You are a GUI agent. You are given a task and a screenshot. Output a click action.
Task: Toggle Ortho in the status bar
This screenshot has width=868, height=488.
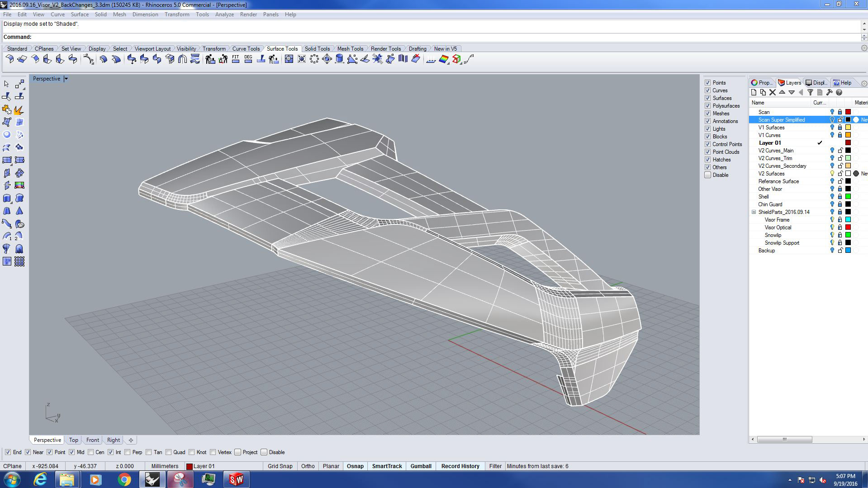pos(308,466)
